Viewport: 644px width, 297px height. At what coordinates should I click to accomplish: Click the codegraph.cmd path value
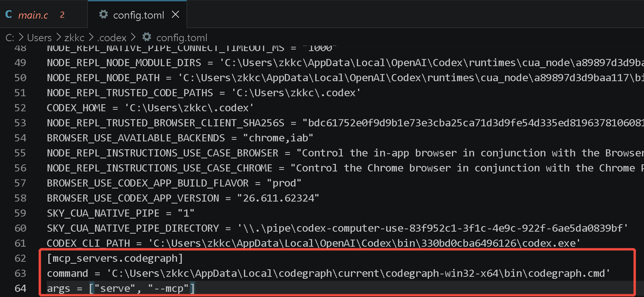(x=358, y=273)
